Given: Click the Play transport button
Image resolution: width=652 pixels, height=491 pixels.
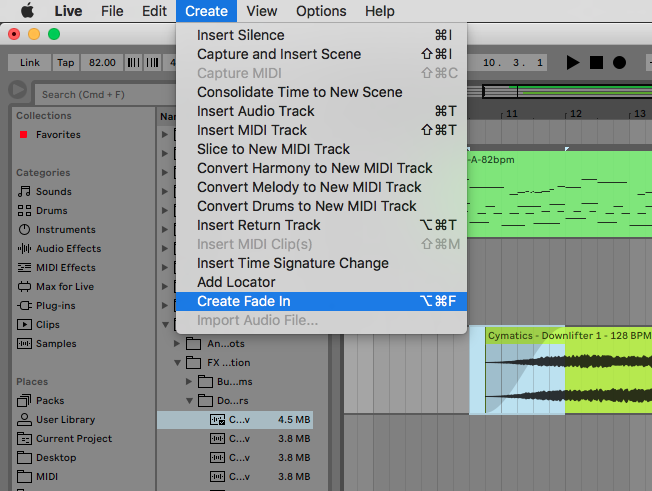Looking at the screenshot, I should coord(573,63).
